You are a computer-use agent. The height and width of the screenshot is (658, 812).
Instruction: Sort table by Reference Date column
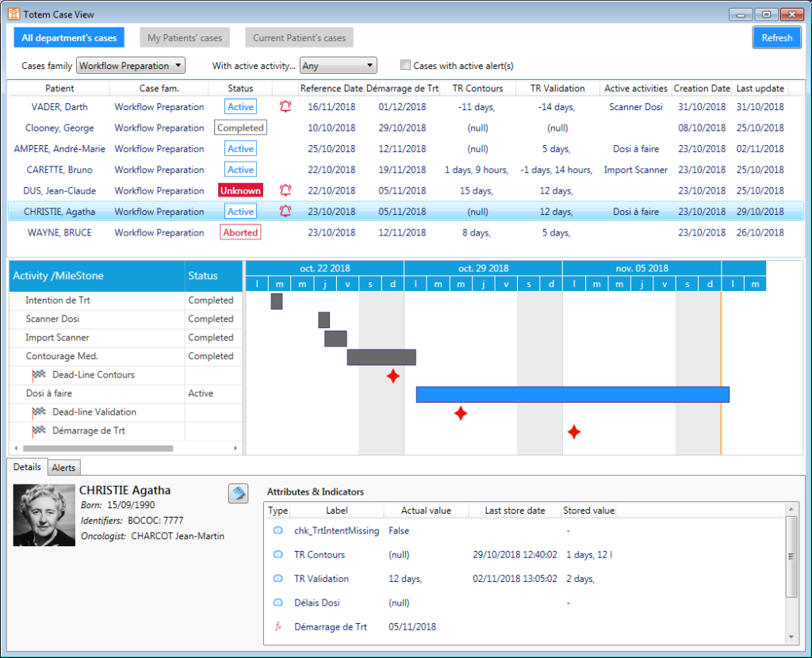click(x=331, y=89)
